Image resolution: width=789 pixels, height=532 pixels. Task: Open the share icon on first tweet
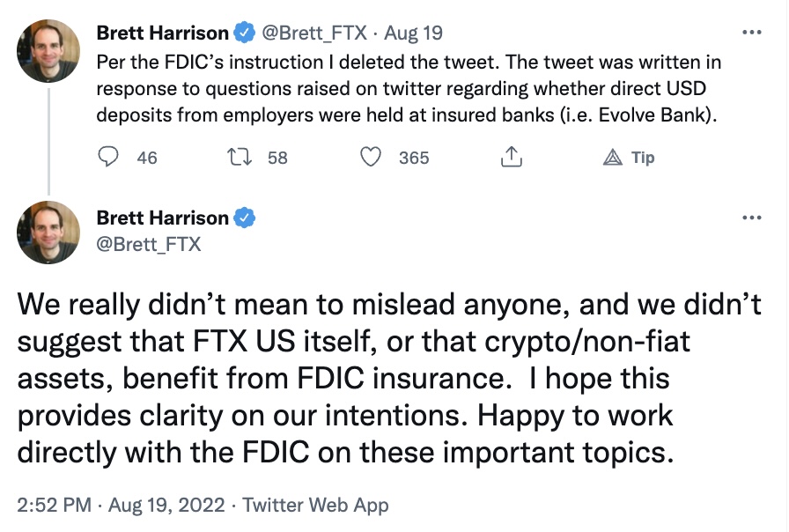point(512,157)
